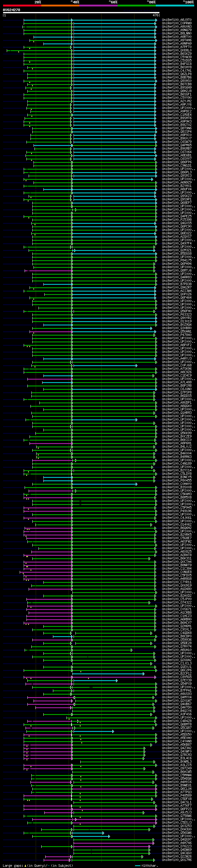Select hit UniRef100_A7PFT0

point(177,47)
